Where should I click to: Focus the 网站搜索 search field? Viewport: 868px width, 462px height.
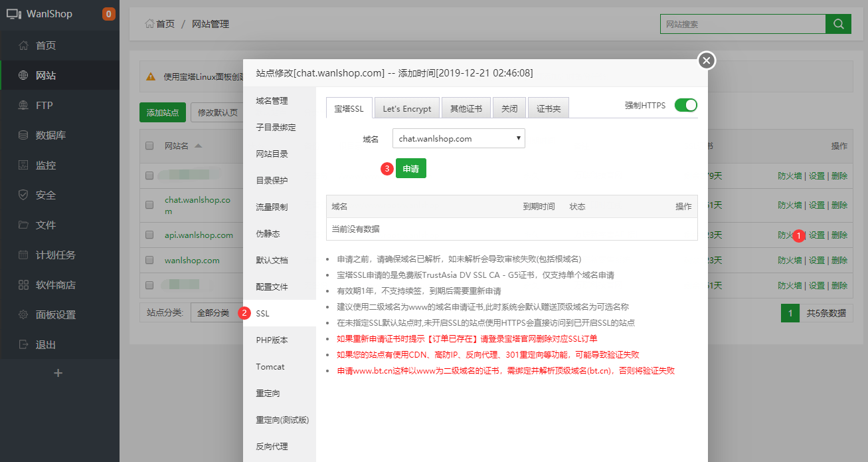point(742,24)
